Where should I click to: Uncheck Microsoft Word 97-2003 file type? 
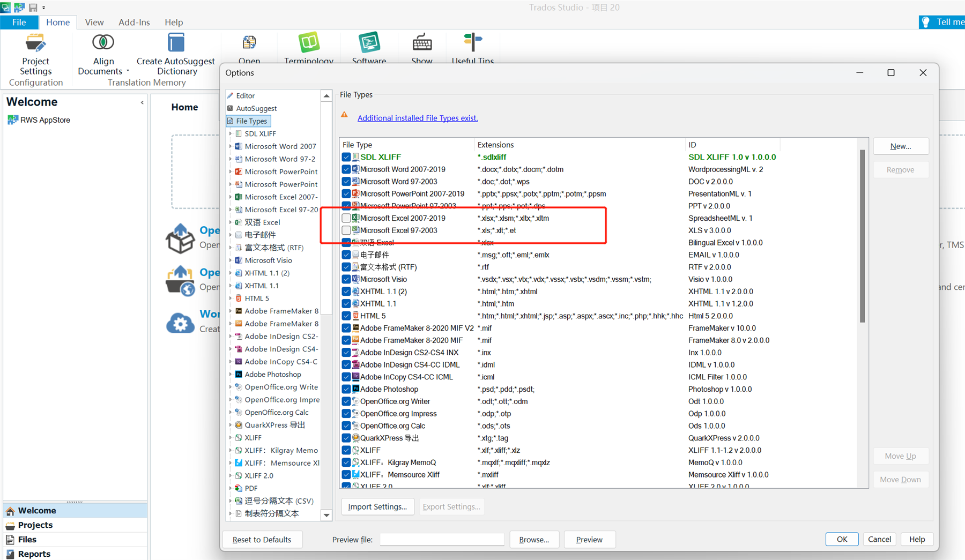346,182
